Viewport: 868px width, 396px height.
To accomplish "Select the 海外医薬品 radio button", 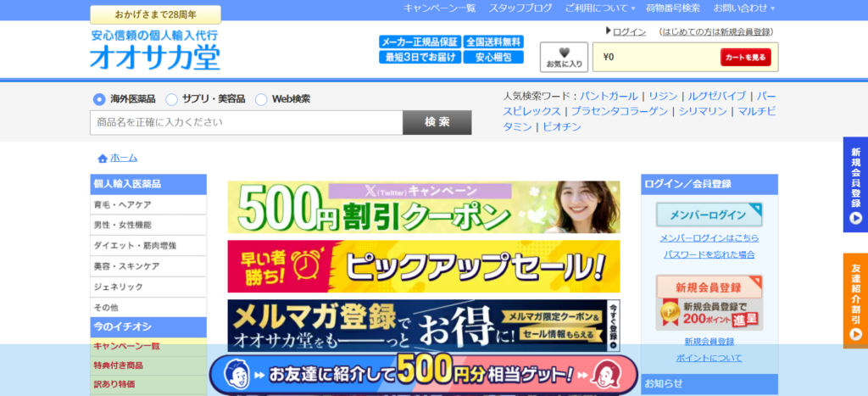I will [99, 100].
